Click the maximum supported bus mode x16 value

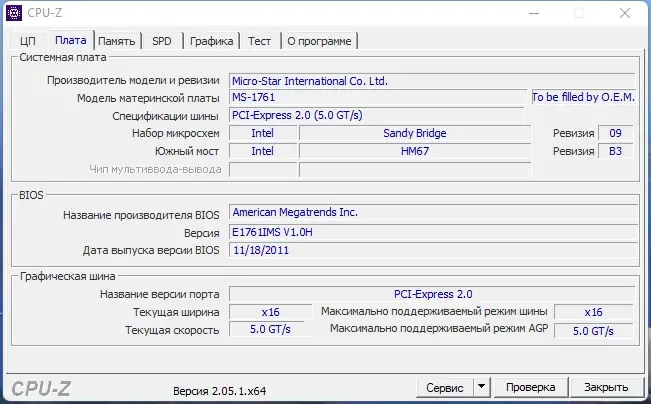pyautogui.click(x=593, y=312)
